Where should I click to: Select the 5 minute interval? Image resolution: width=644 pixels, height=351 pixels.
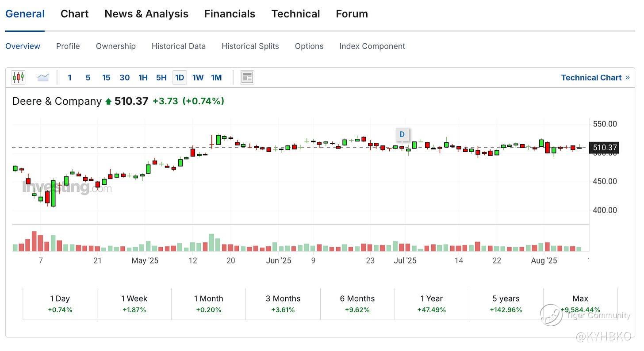click(88, 77)
